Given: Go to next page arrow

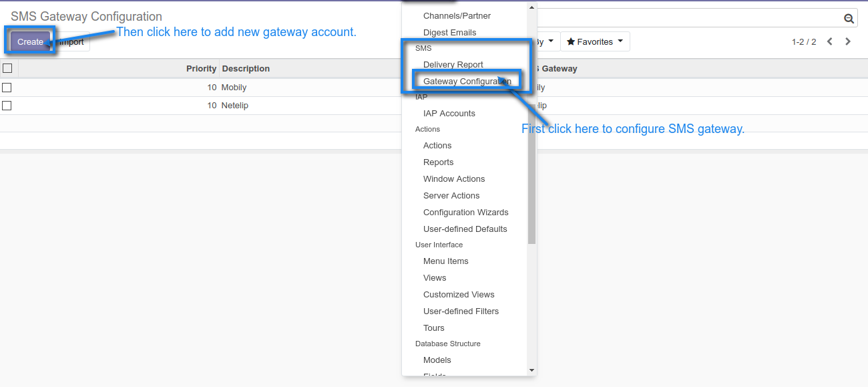Looking at the screenshot, I should click(x=848, y=41).
